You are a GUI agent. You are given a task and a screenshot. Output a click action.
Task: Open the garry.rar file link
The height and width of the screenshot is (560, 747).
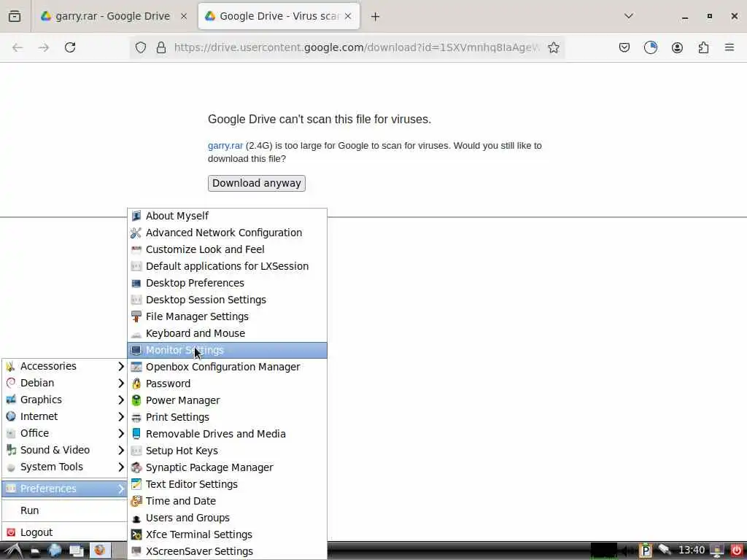coord(225,146)
